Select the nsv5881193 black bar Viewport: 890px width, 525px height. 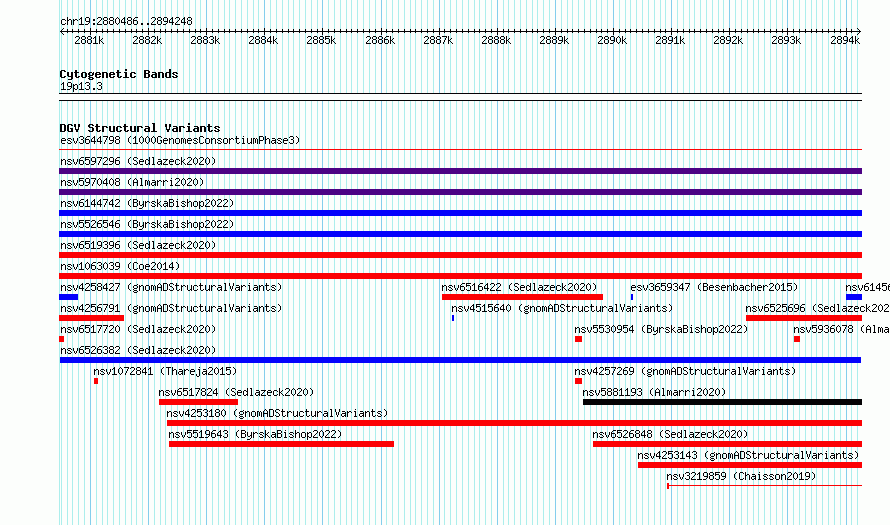pos(723,402)
